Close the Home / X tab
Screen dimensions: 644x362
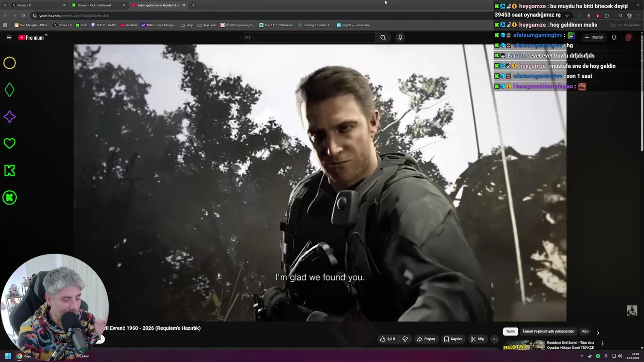click(64, 5)
